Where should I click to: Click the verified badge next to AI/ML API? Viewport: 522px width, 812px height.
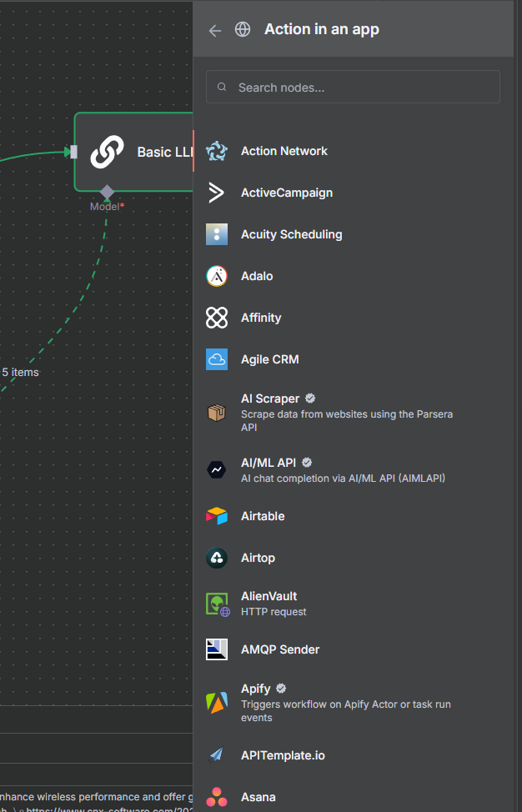point(307,463)
